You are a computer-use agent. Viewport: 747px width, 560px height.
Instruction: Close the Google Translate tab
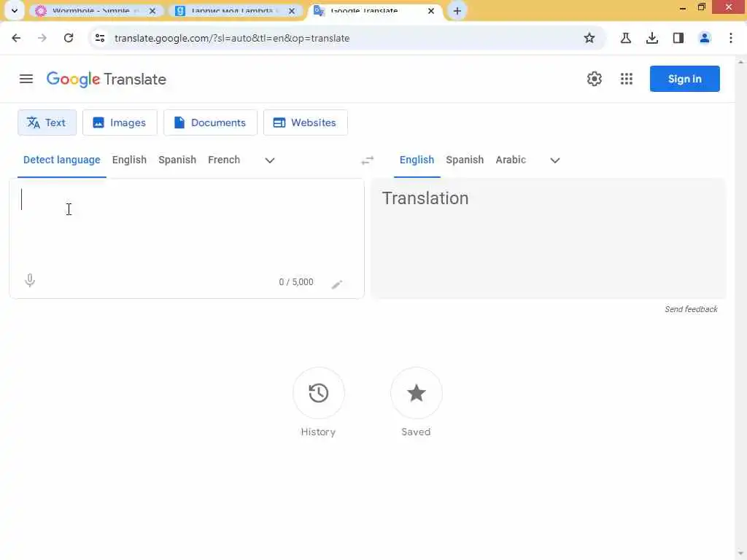point(431,10)
